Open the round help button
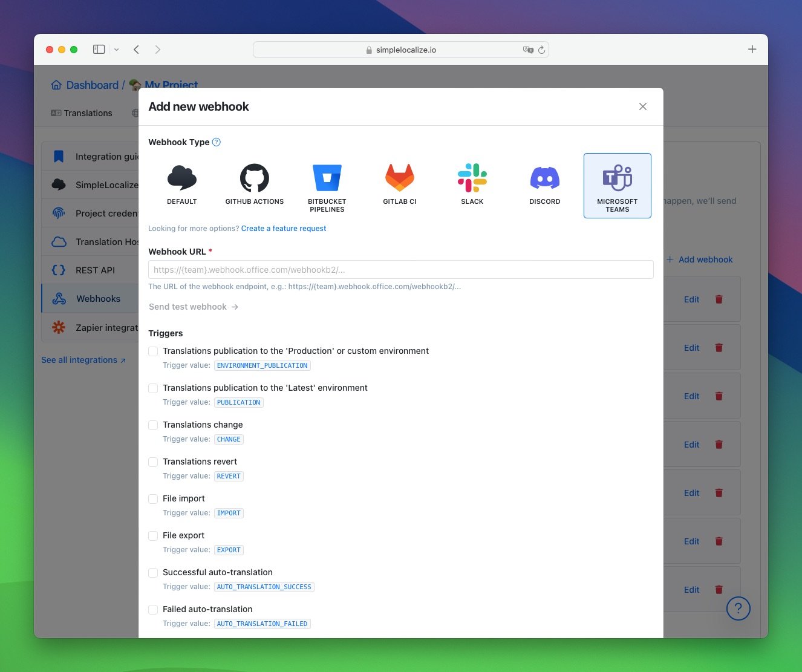This screenshot has width=802, height=672. (x=738, y=608)
